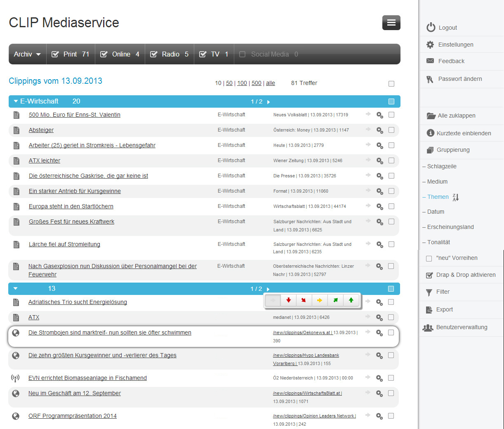Image resolution: width=504 pixels, height=429 pixels.
Task: Click the sort order icon beside Themen
Action: coord(455,197)
